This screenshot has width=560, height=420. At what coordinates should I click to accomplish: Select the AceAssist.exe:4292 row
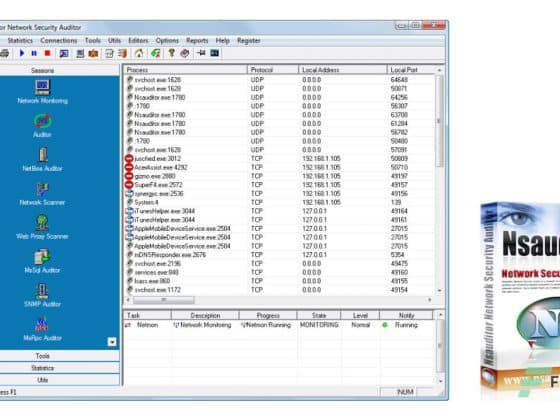pyautogui.click(x=280, y=167)
